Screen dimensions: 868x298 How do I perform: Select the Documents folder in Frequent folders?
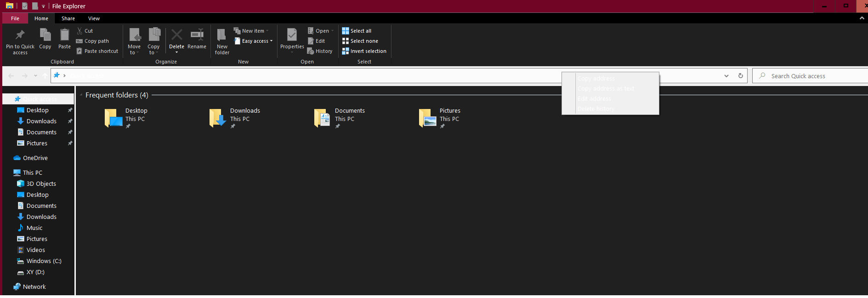click(x=340, y=118)
